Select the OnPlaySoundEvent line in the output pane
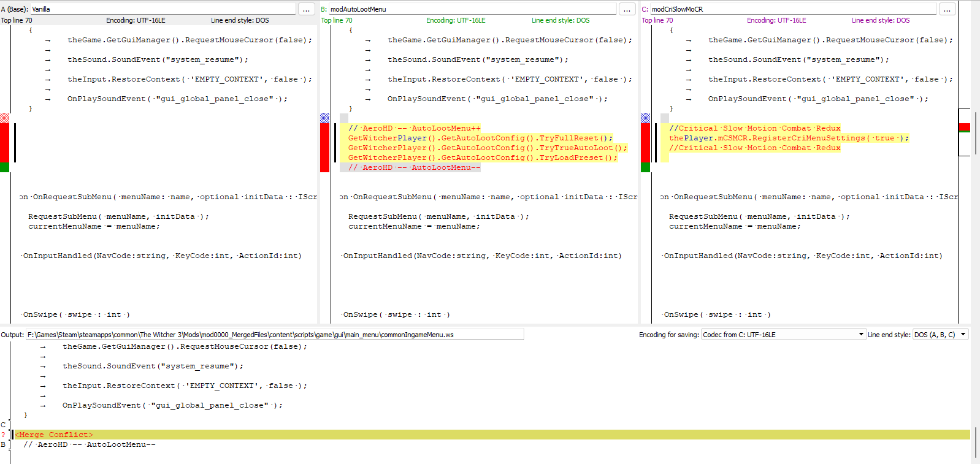Viewport: 980px width, 464px height. (173, 405)
